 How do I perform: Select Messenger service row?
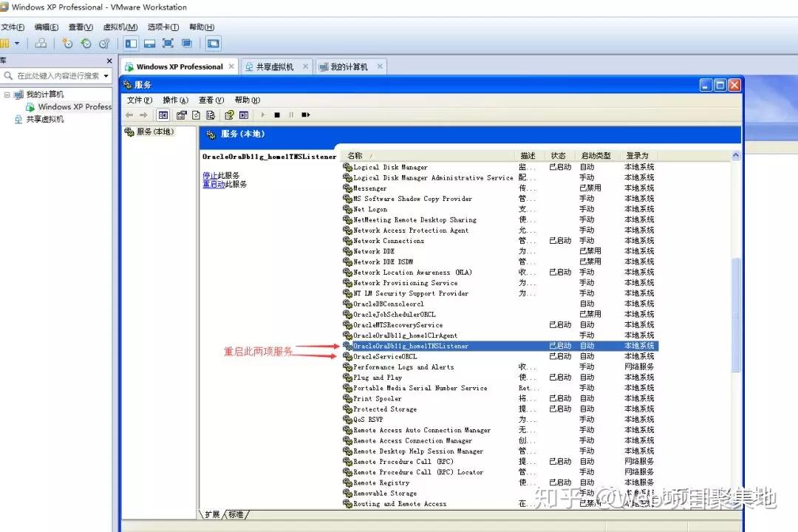click(x=500, y=188)
